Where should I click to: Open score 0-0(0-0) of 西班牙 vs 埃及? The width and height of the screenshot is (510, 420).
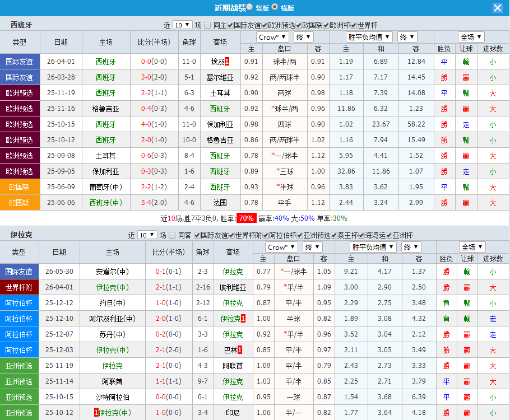click(x=154, y=62)
